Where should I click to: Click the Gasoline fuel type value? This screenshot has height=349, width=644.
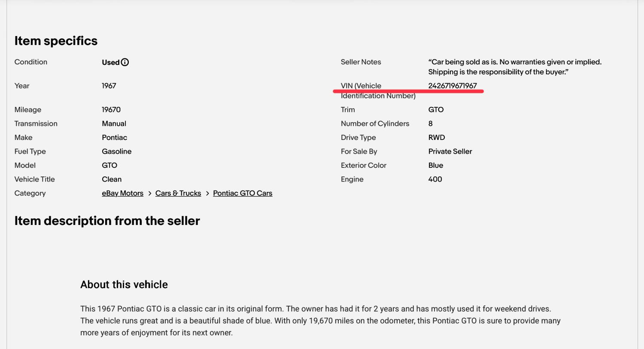tap(116, 152)
